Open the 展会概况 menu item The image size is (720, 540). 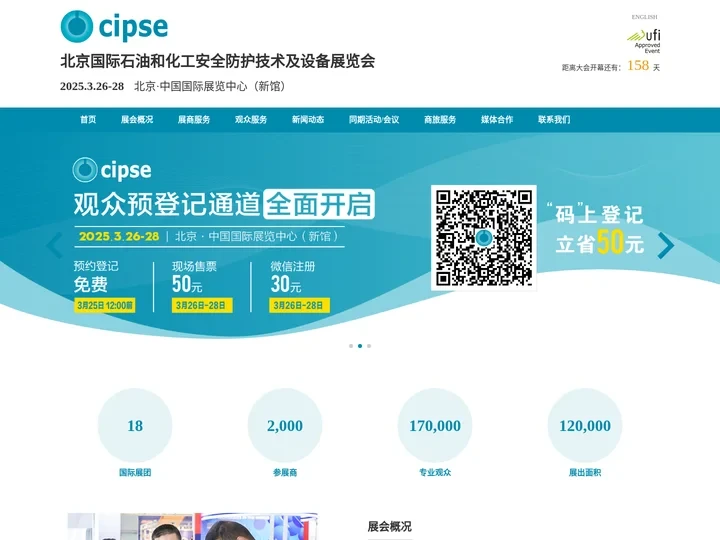point(137,120)
